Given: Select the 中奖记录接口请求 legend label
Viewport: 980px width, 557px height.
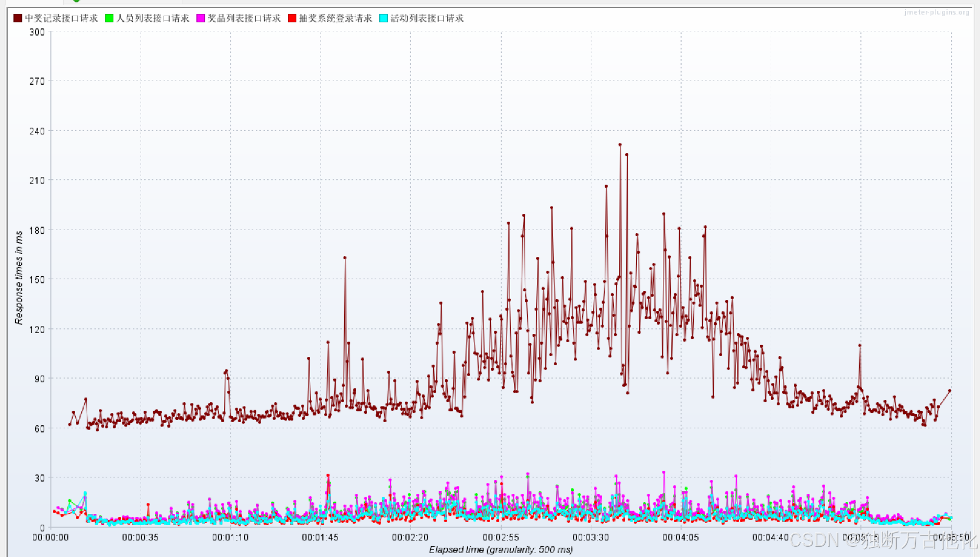Looking at the screenshot, I should (61, 18).
